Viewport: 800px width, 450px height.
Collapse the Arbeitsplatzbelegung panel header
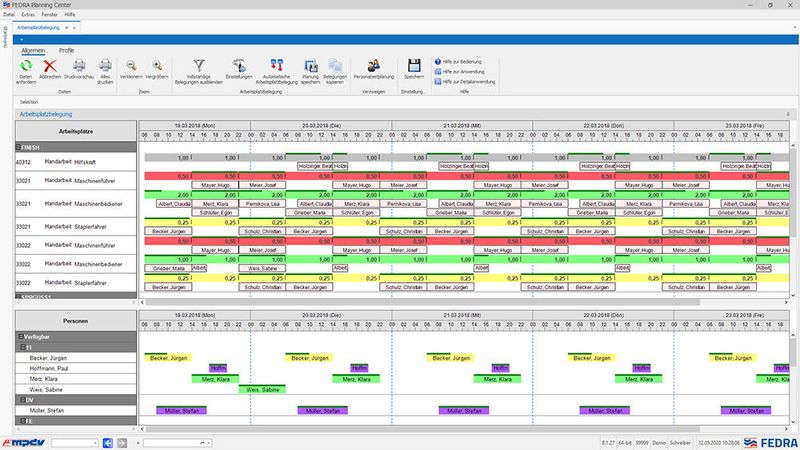(x=788, y=114)
